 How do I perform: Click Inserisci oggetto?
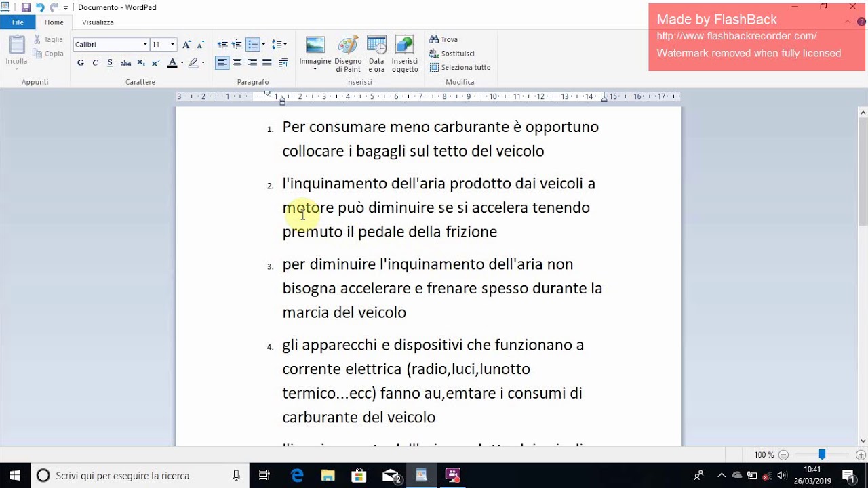coord(405,54)
